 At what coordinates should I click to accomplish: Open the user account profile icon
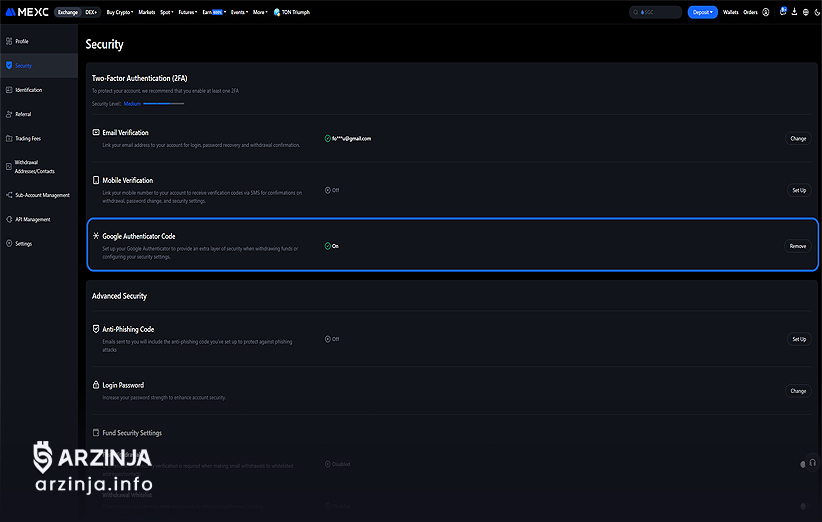pos(766,12)
